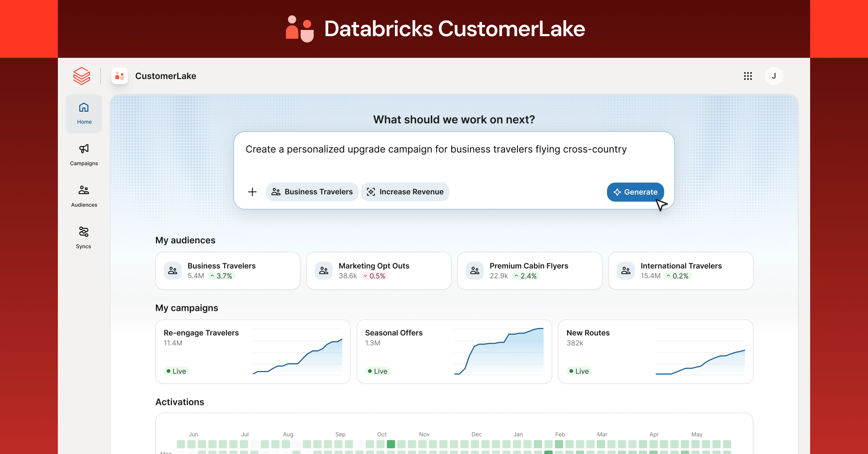The height and width of the screenshot is (454, 868).
Task: Click the 2.4% growth badge
Action: [526, 276]
